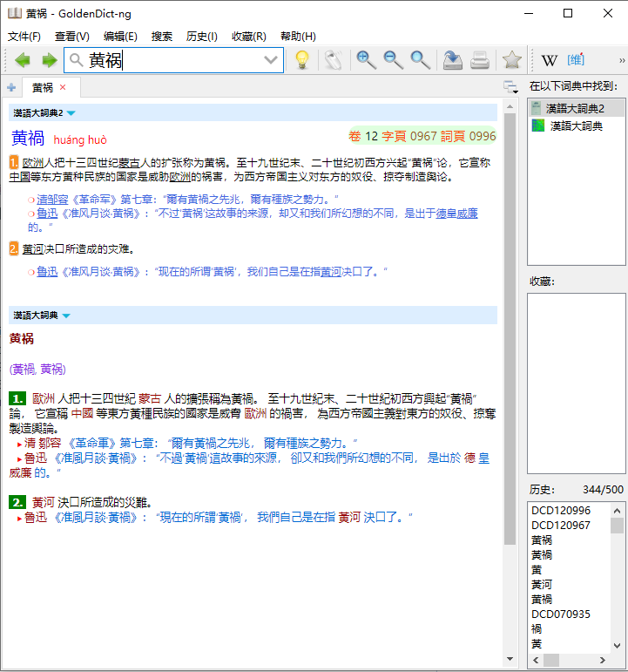The image size is (628, 672).
Task: Select history entry DCD070935
Action: coord(561,614)
